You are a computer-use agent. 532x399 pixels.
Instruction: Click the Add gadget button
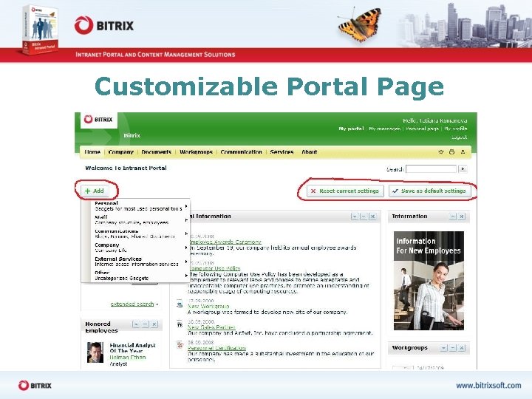pos(95,191)
